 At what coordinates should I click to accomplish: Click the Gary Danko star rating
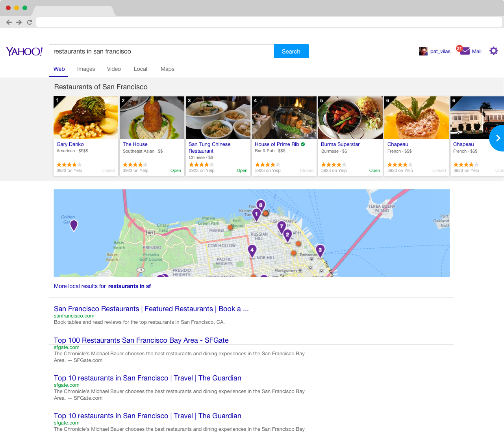pos(69,164)
